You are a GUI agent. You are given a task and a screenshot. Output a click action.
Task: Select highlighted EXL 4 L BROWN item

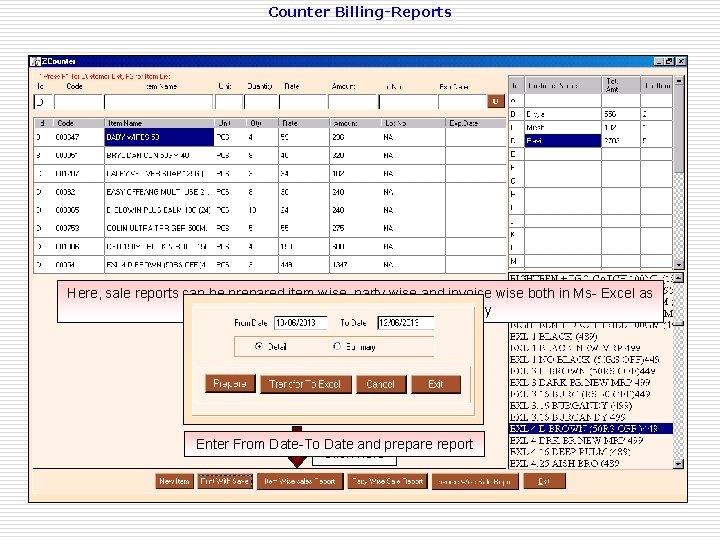click(x=591, y=428)
